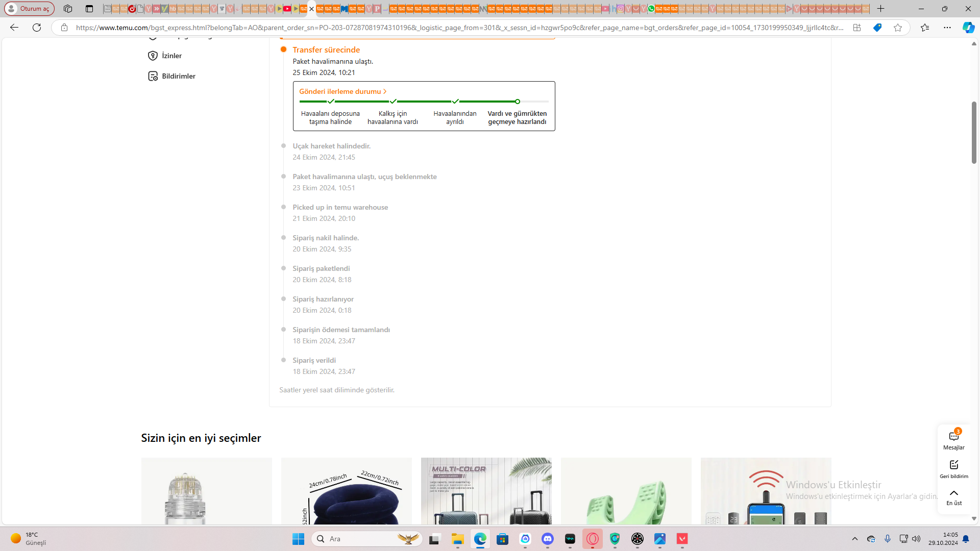This screenshot has height=551, width=980.
Task: Open a new browser tab
Action: (881, 9)
